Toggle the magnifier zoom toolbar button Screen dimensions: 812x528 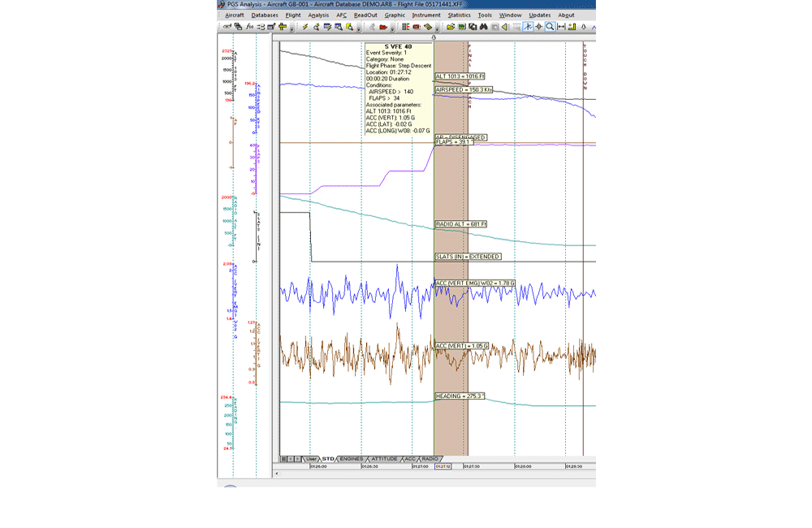coord(550,27)
